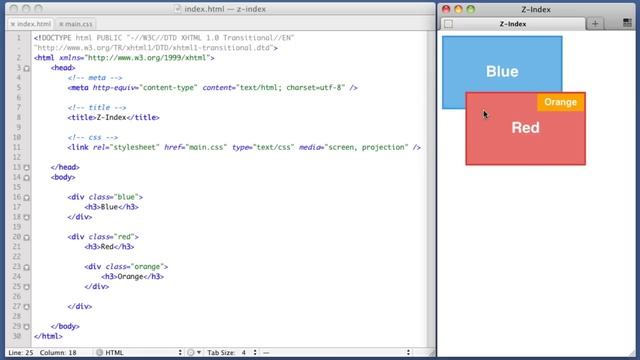Place cursor on div class="orange" line
This screenshot has width=640, height=360.
[x=126, y=267]
